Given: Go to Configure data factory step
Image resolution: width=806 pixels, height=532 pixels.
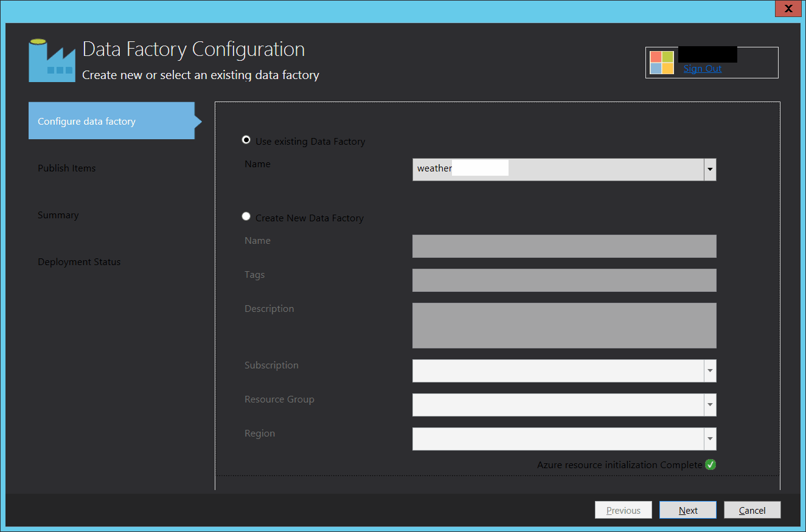Looking at the screenshot, I should [111, 121].
